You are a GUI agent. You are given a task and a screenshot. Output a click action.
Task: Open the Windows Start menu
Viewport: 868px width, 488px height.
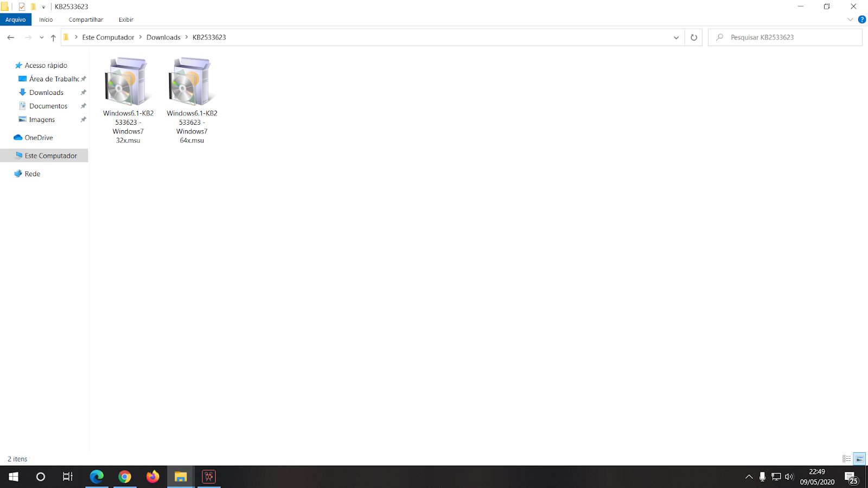coord(14,477)
